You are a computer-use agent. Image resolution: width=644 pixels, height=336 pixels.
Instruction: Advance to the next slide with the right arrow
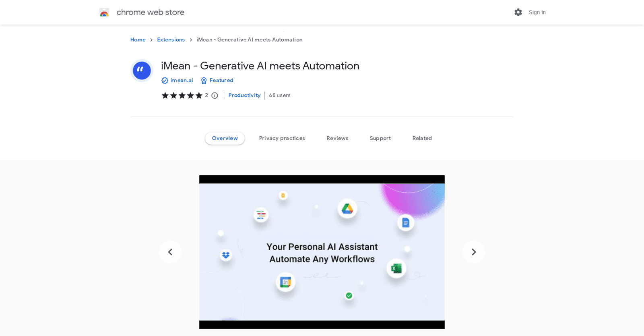tap(474, 252)
